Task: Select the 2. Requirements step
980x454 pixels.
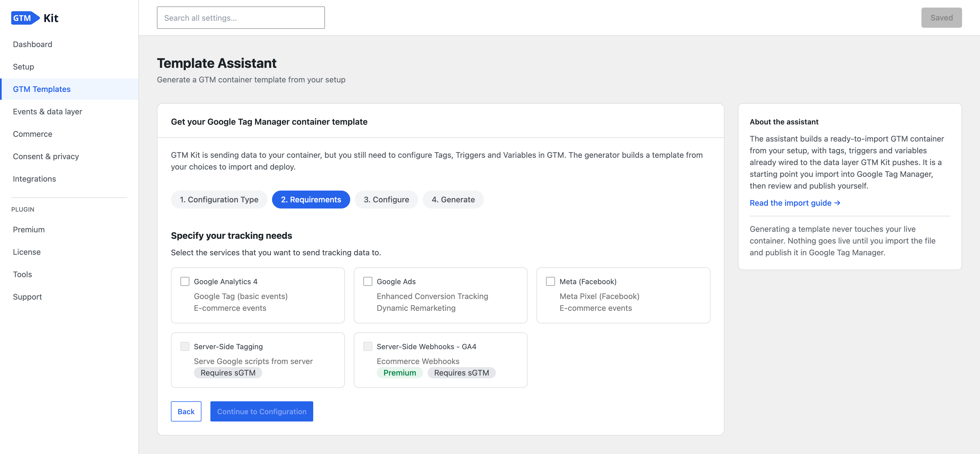Action: pos(311,200)
